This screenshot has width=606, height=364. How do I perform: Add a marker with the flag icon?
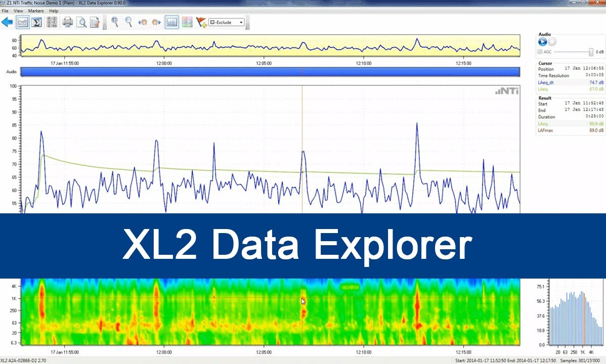[201, 22]
